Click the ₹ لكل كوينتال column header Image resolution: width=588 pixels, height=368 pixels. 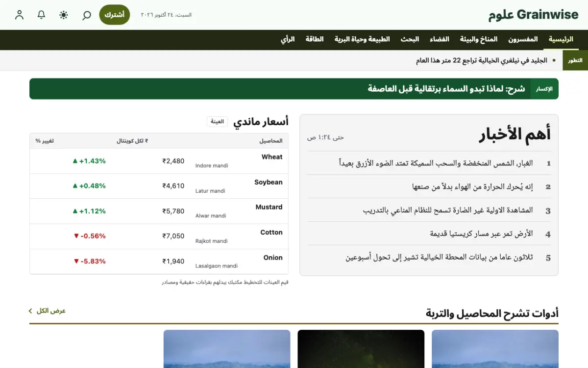[132, 141]
